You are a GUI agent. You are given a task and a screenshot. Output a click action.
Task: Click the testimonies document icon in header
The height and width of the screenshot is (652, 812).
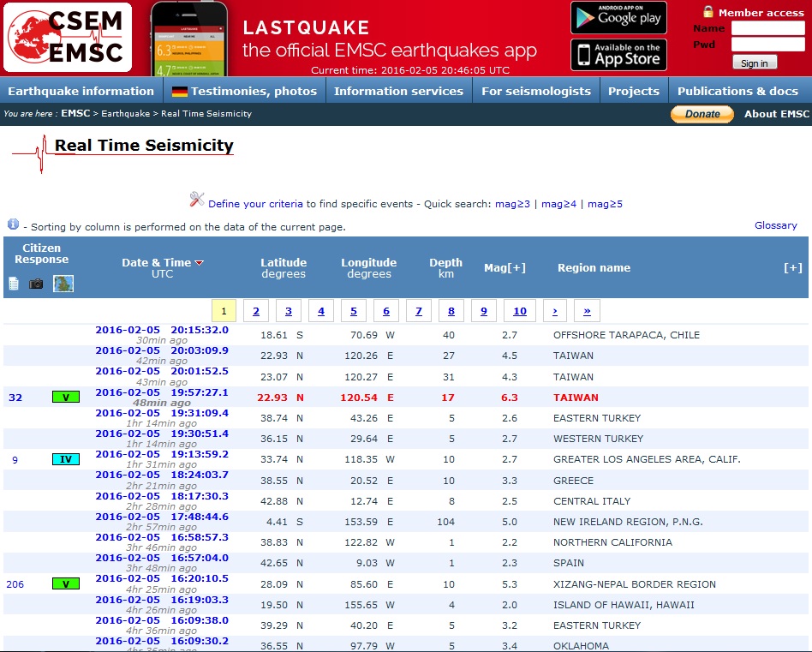coord(14,284)
